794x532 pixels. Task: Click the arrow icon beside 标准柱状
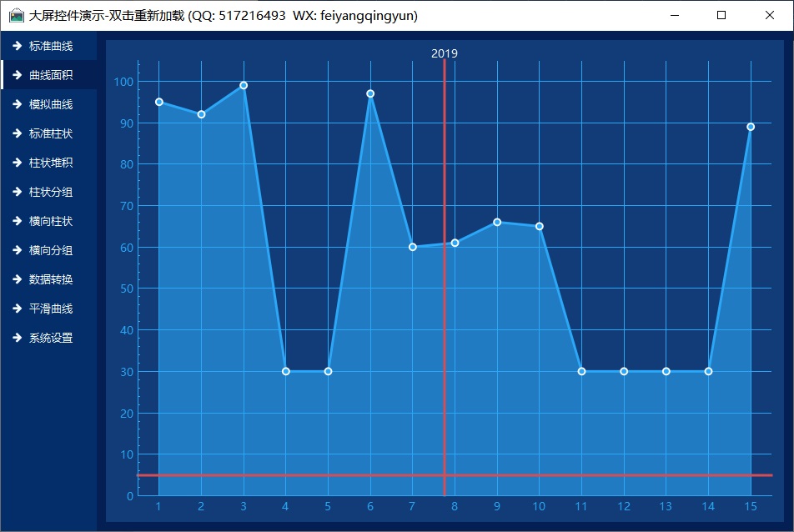click(17, 133)
